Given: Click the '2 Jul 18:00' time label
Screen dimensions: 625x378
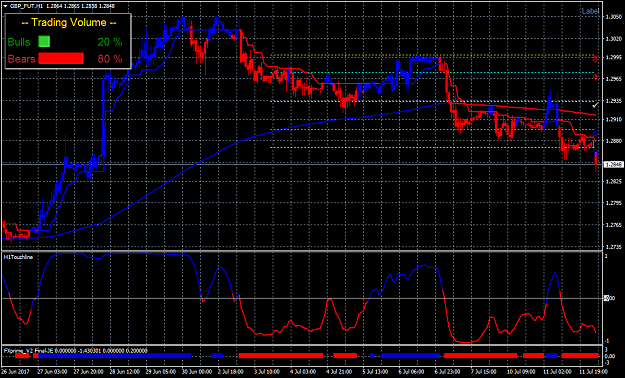Looking at the screenshot, I should [x=232, y=372].
